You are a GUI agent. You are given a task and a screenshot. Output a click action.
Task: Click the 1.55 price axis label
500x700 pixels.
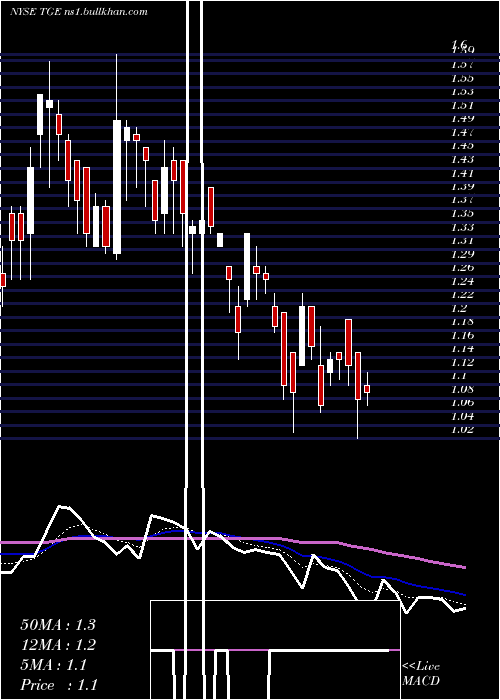(x=462, y=78)
